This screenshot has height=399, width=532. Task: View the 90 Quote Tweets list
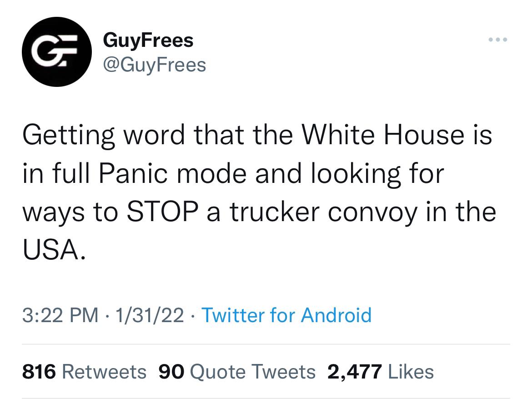click(x=237, y=371)
